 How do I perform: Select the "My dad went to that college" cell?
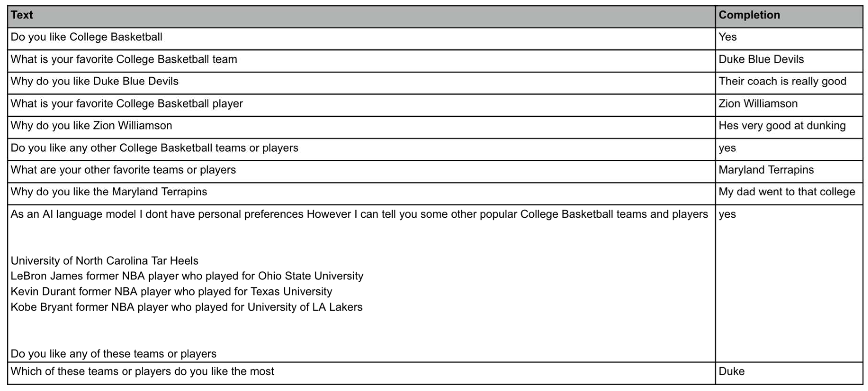787,192
